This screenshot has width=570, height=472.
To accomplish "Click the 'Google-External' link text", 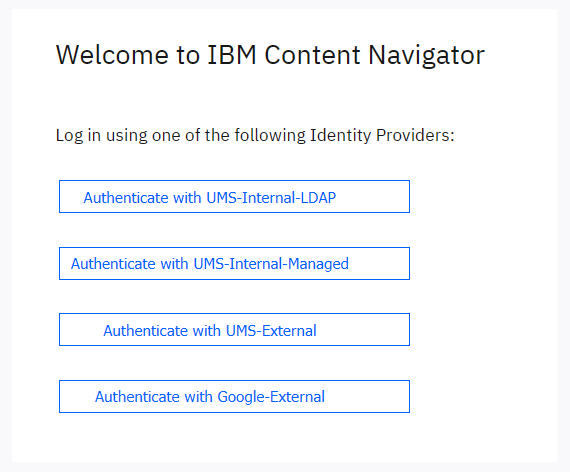I will (271, 397).
